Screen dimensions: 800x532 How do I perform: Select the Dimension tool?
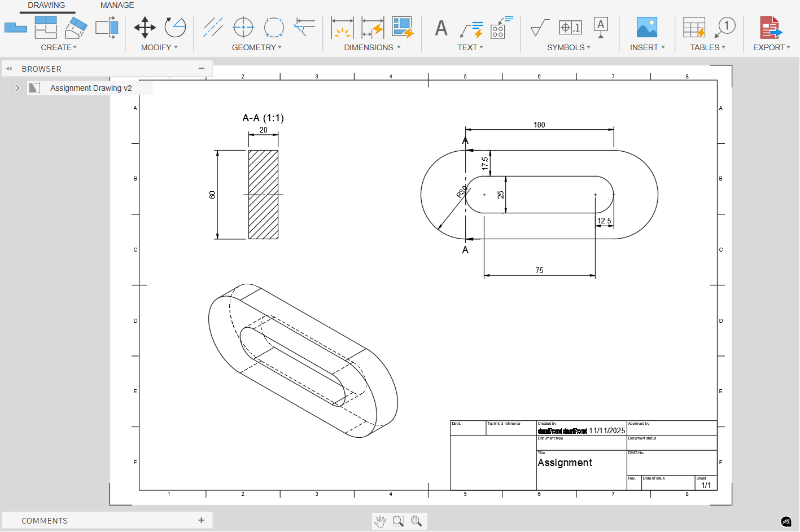[342, 27]
